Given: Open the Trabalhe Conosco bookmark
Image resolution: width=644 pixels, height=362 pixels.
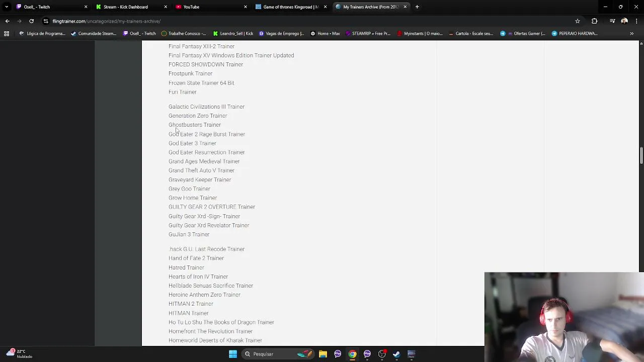Looking at the screenshot, I should (x=184, y=33).
